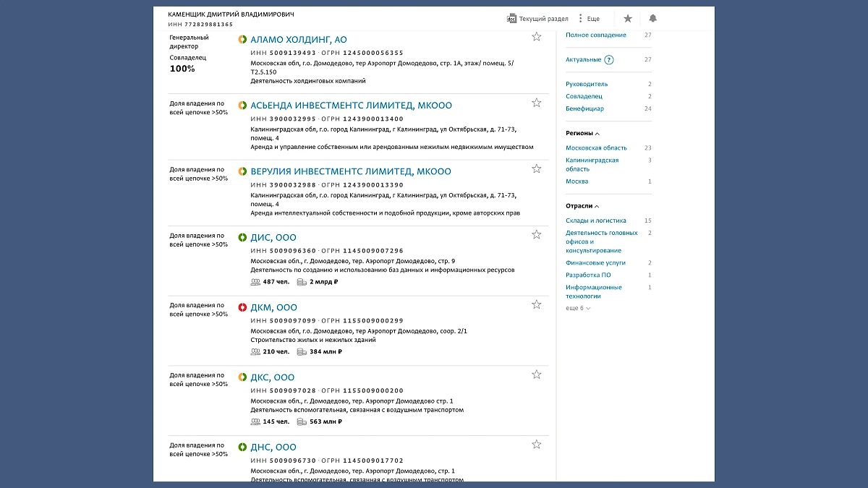Click the 'Текущий раздел' document icon
Image resolution: width=868 pixels, height=488 pixels.
pos(511,19)
